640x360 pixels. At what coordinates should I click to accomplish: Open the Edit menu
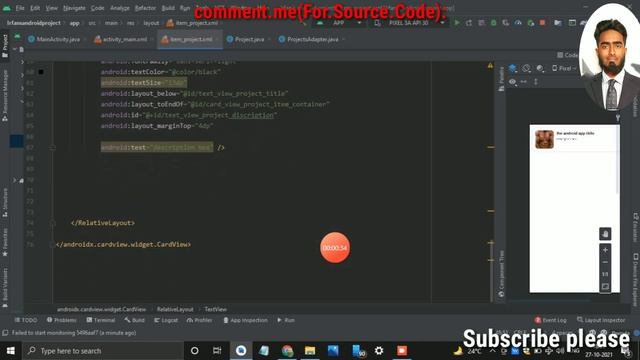pyautogui.click(x=35, y=8)
